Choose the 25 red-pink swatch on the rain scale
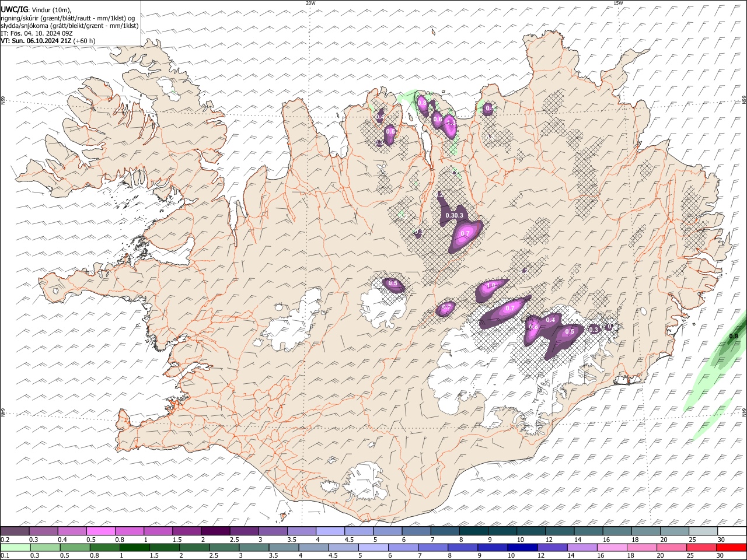The image size is (747, 560). click(x=701, y=547)
